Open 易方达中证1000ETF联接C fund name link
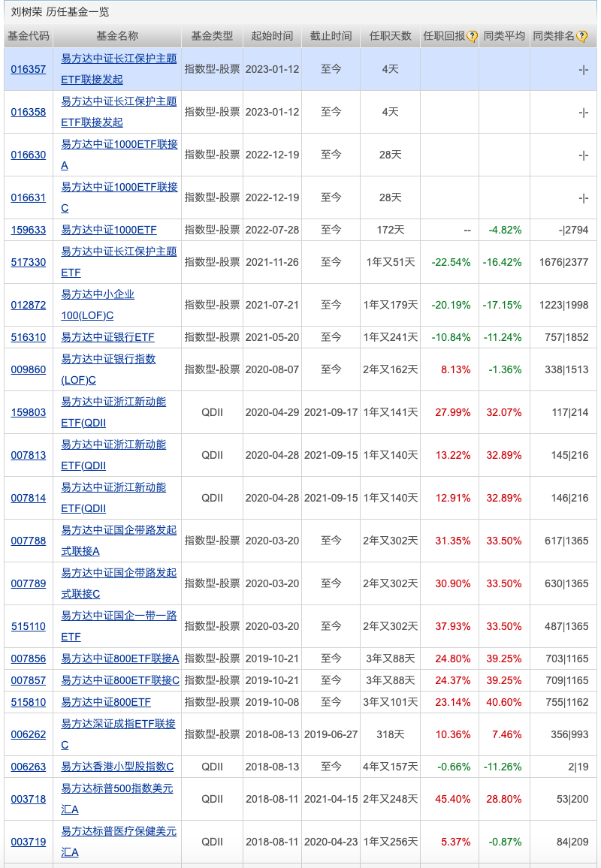This screenshot has height=868, width=601. pos(119,197)
